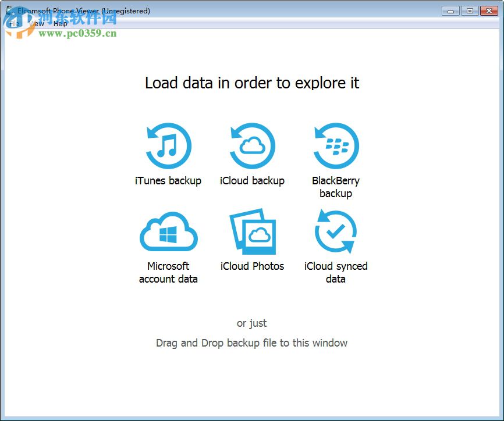Click the iTunes backup label text
Viewport: 504px width, 421px height.
[168, 181]
